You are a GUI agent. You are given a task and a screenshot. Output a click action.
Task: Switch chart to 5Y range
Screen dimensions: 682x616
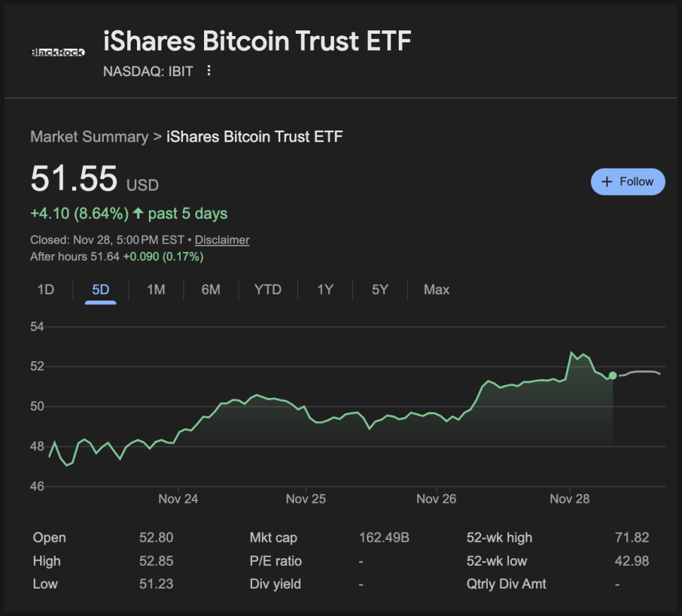(x=380, y=289)
